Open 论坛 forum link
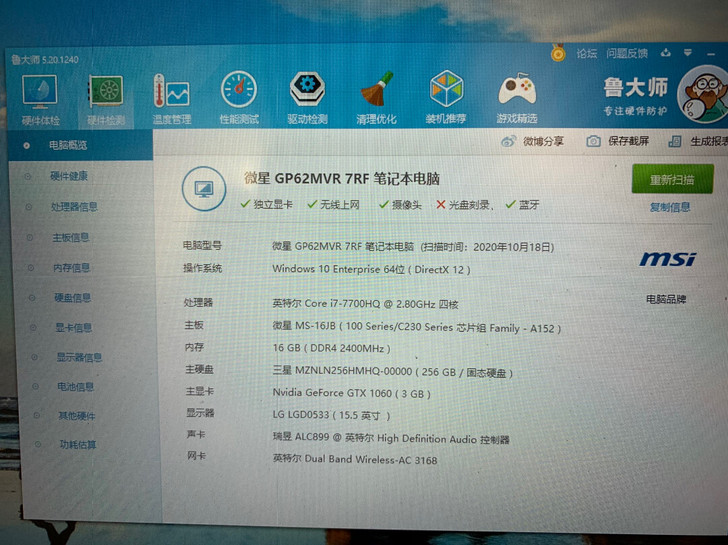 coord(586,53)
